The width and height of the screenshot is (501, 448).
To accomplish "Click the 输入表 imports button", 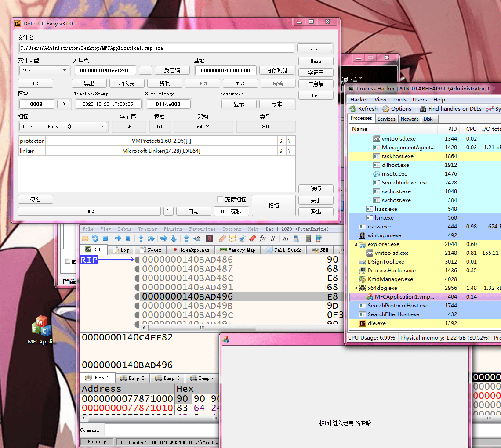I will 127,83.
